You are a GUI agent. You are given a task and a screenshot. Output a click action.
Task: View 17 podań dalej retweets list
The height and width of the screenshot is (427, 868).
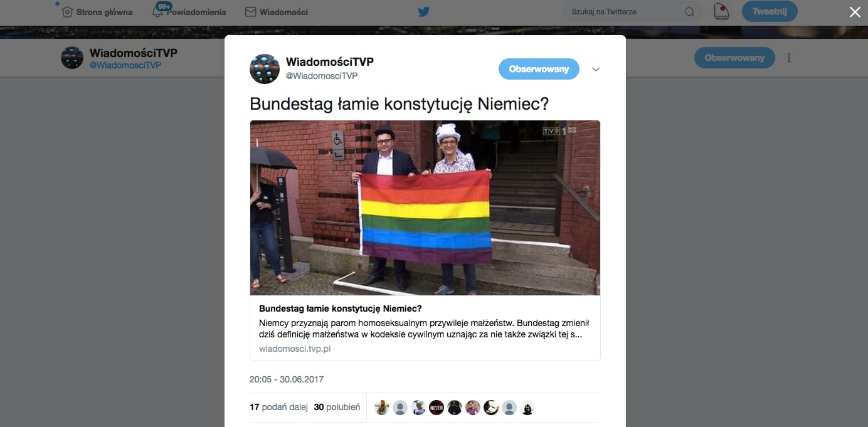(278, 407)
